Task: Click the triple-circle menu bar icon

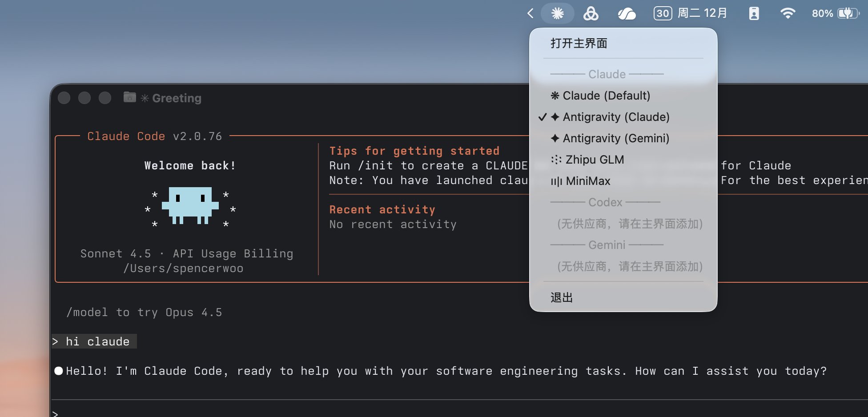Action: (591, 13)
